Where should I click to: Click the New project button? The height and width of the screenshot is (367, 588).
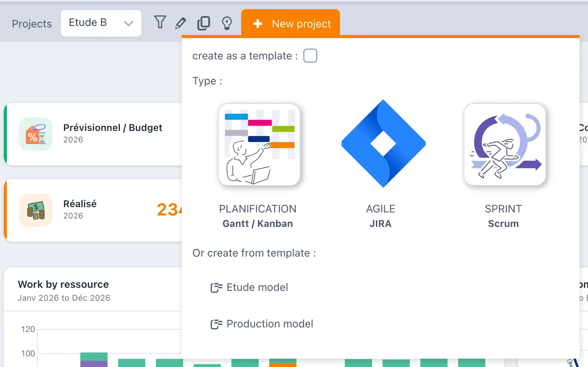pyautogui.click(x=291, y=24)
